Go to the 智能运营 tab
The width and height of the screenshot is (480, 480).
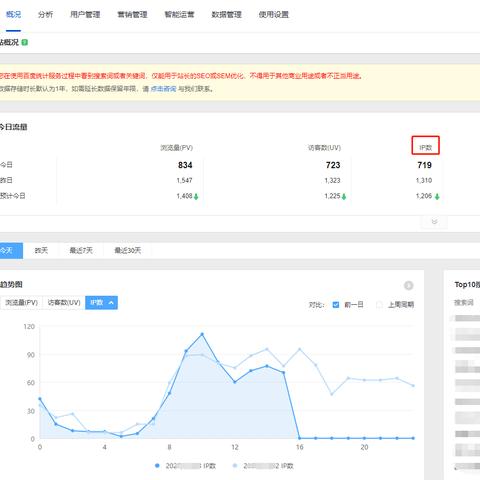point(179,15)
